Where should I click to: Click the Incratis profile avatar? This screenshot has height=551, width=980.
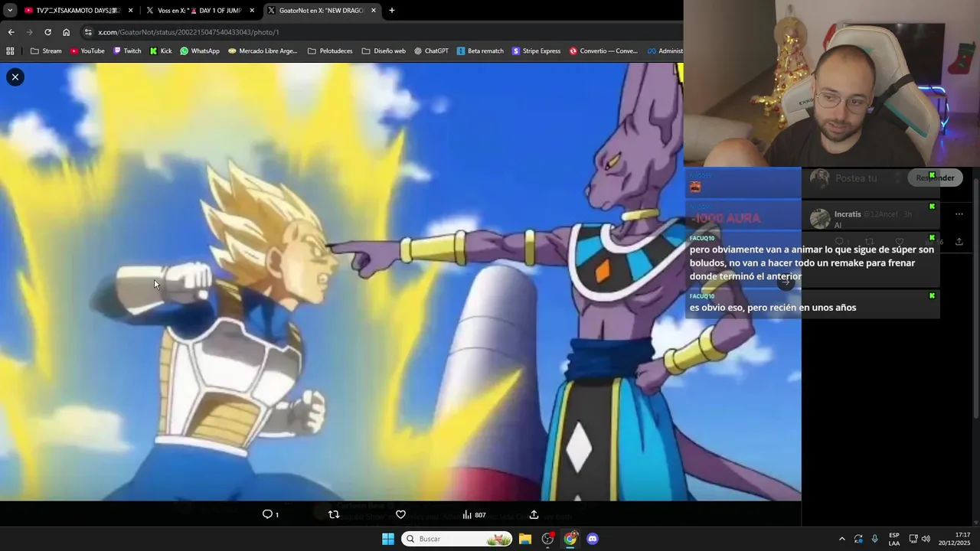click(820, 219)
